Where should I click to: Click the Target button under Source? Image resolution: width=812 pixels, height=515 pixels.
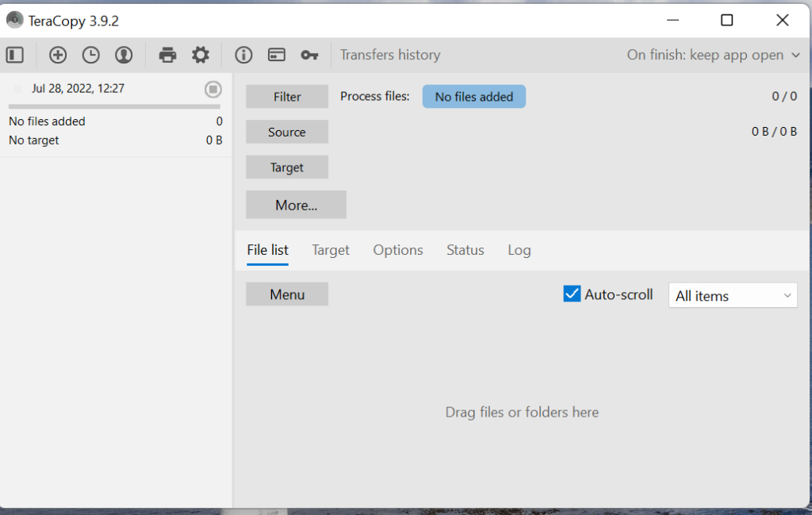tap(287, 167)
